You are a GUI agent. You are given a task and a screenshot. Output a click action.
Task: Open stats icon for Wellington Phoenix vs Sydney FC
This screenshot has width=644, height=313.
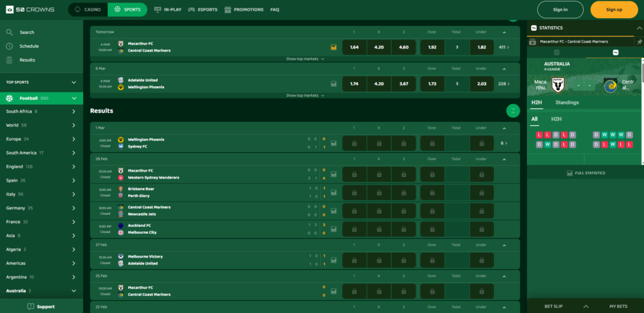tap(333, 143)
